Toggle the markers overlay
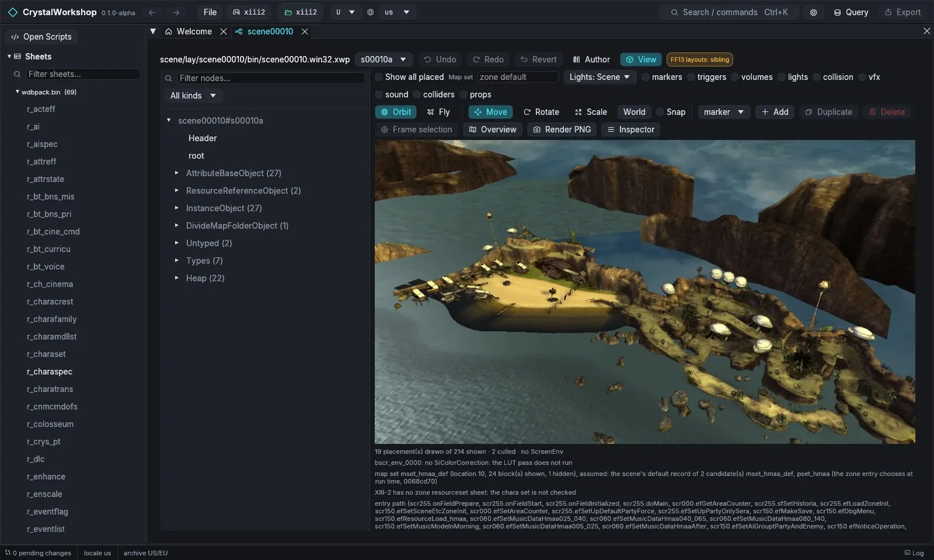 point(646,77)
